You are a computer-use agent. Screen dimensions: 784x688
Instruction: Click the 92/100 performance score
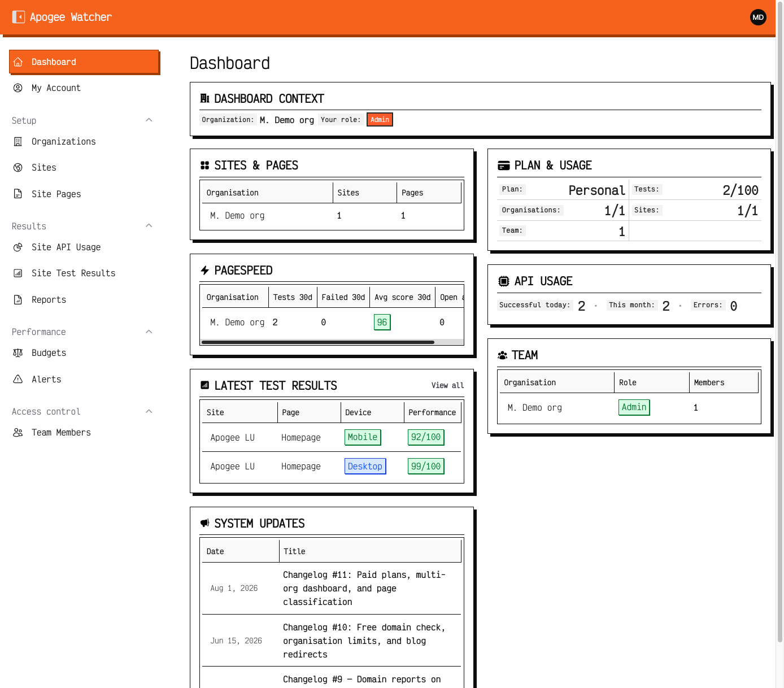[426, 437]
